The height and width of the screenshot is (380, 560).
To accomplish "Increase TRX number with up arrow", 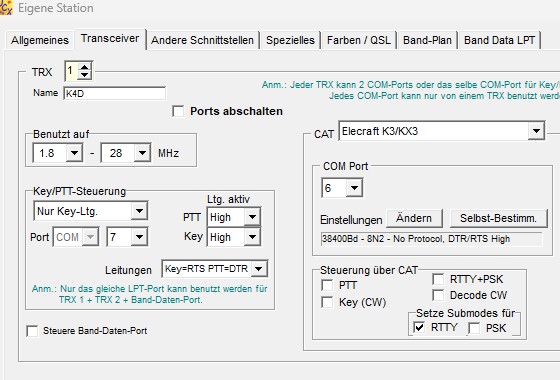I will (85, 66).
